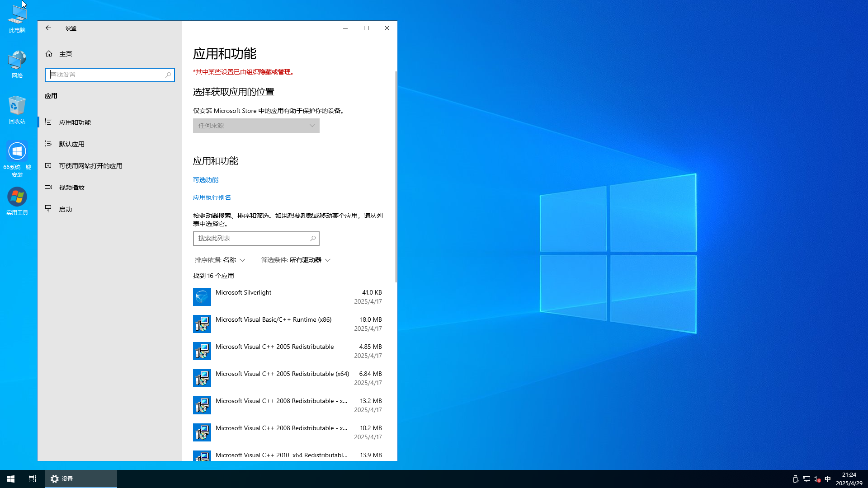Switch to 视频播放 page
The image size is (868, 488).
point(110,188)
